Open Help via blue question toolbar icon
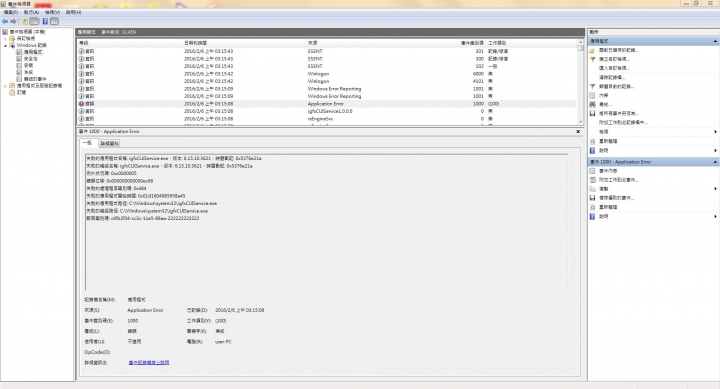Image resolution: width=720 pixels, height=389 pixels. (x=45, y=22)
